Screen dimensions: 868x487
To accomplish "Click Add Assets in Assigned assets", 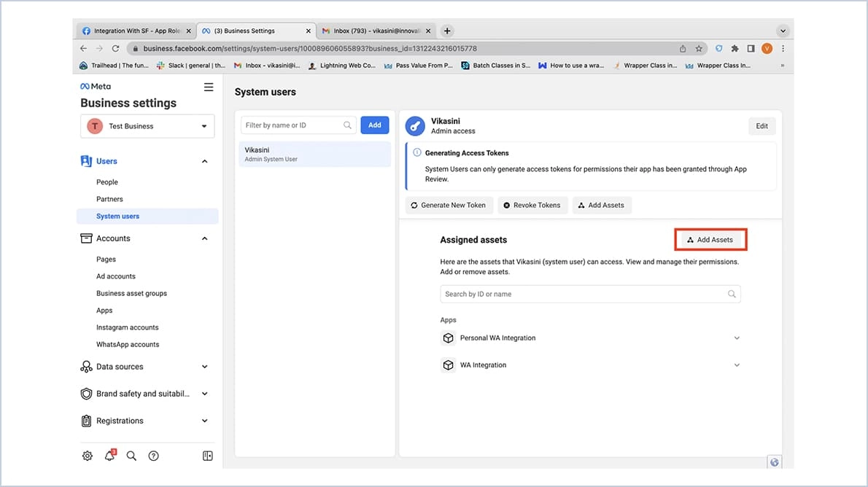I will 710,240.
